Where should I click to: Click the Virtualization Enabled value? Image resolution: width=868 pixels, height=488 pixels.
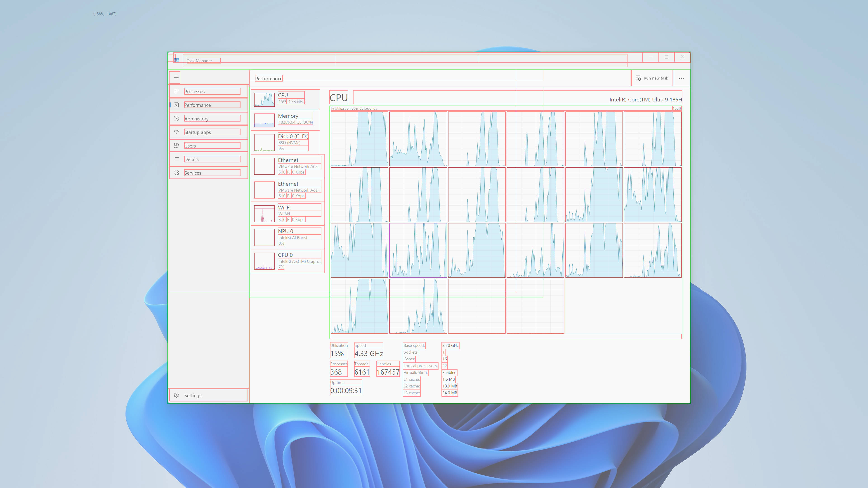450,373
